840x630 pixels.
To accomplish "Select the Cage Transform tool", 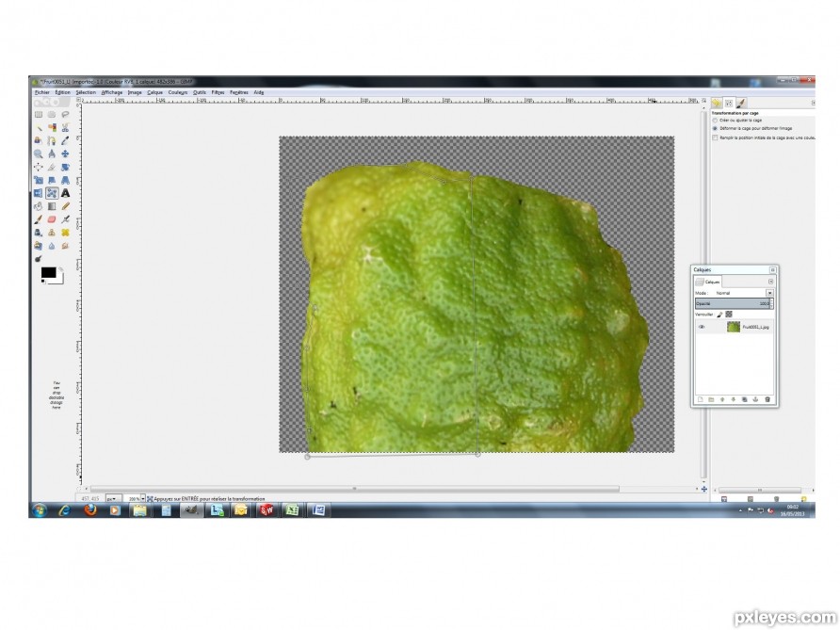I will coord(52,193).
